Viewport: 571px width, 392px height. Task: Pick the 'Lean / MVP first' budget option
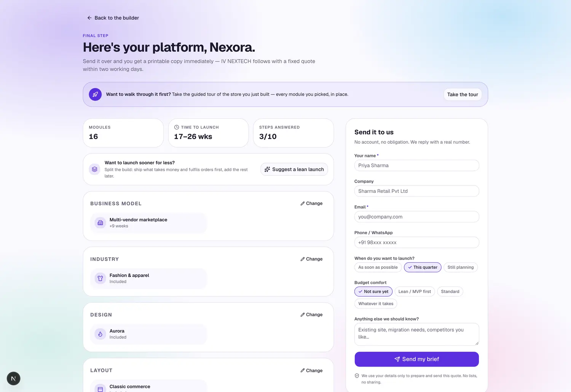(415, 292)
